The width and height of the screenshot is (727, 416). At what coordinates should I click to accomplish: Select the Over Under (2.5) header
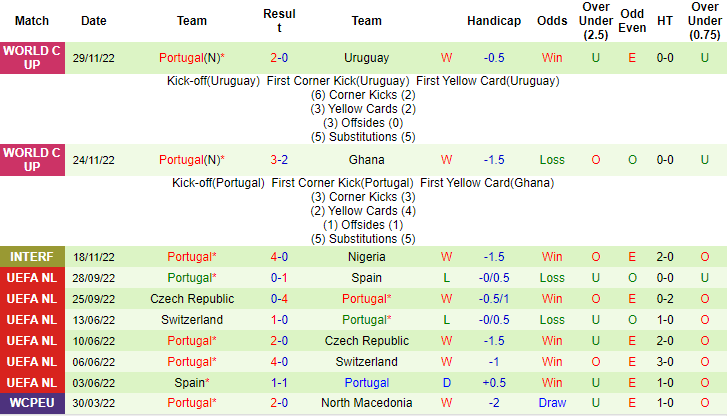point(596,20)
